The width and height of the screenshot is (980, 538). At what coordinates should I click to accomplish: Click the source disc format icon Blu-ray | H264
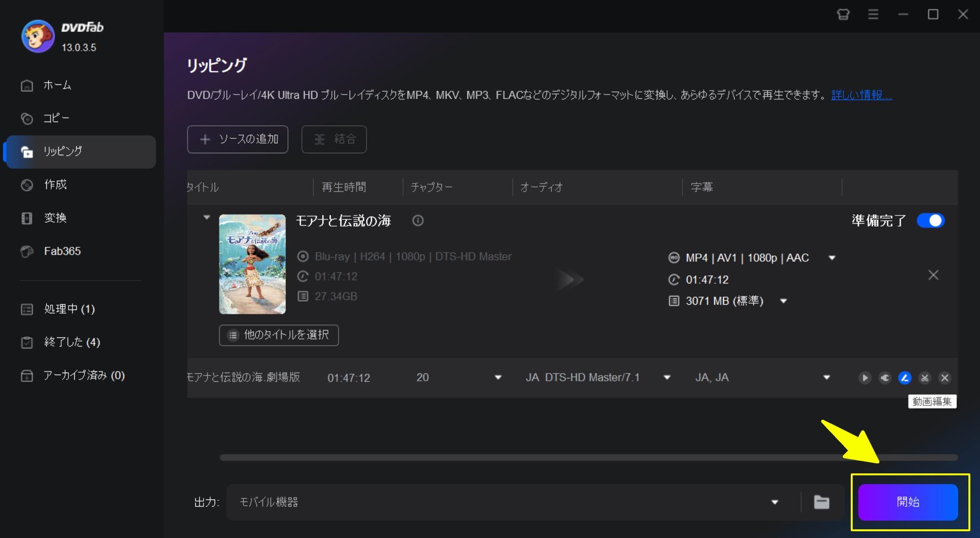(x=303, y=256)
